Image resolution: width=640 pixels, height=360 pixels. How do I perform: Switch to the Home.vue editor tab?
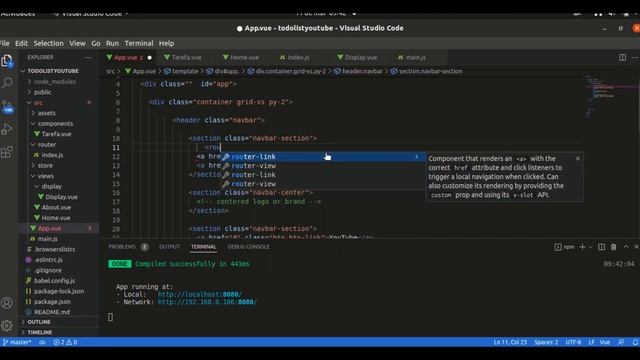pyautogui.click(x=244, y=58)
